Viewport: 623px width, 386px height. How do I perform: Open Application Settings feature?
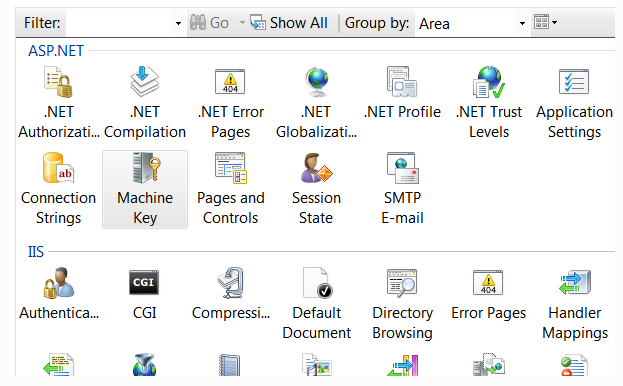tap(575, 103)
